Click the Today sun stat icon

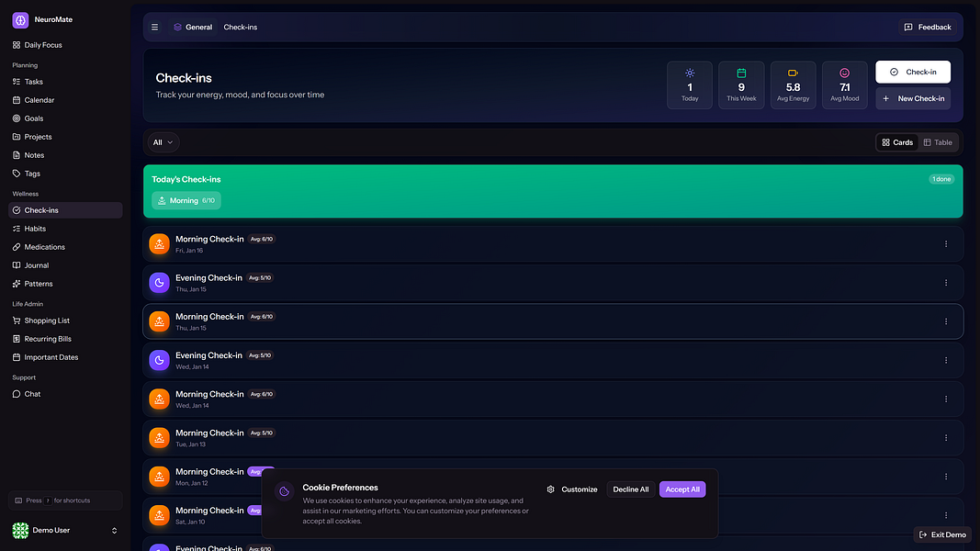pos(690,73)
